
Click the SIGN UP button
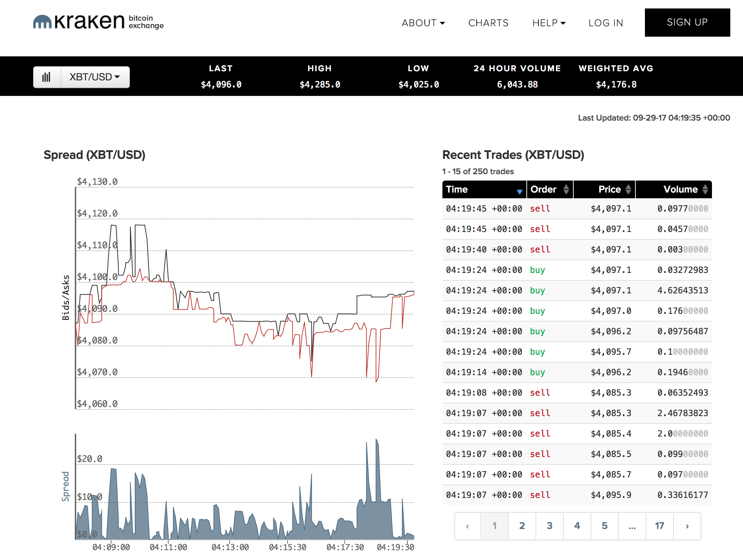click(687, 23)
